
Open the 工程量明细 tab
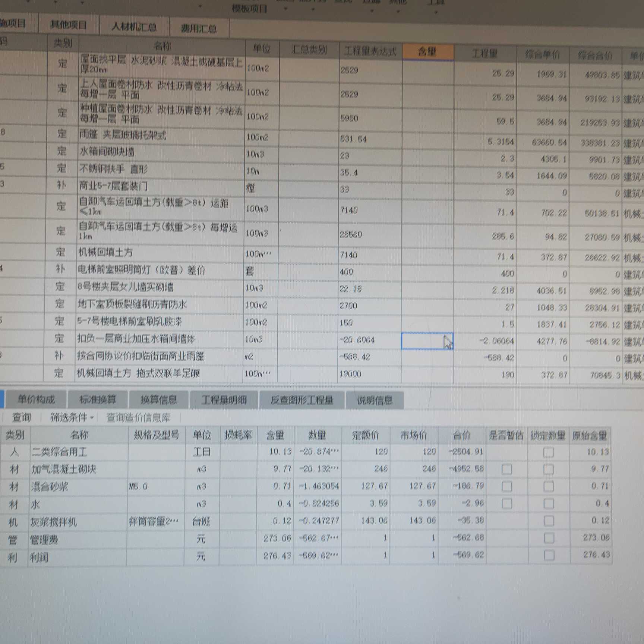pyautogui.click(x=224, y=400)
